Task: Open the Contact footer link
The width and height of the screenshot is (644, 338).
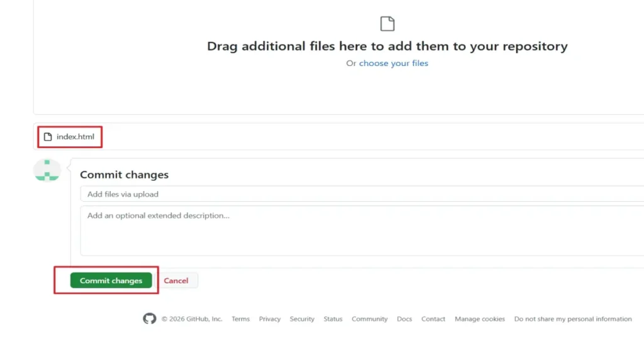Action: click(433, 319)
